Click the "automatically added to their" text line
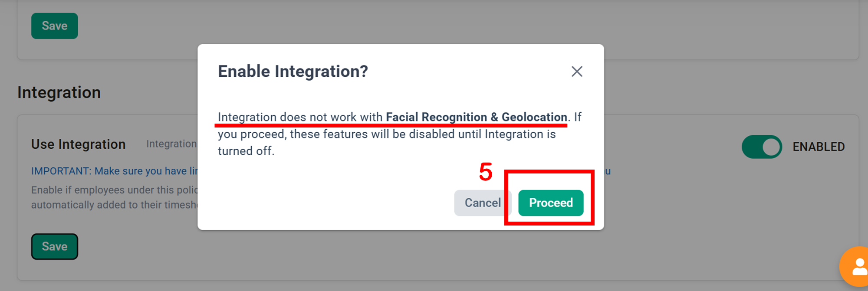868x291 pixels. [x=114, y=205]
